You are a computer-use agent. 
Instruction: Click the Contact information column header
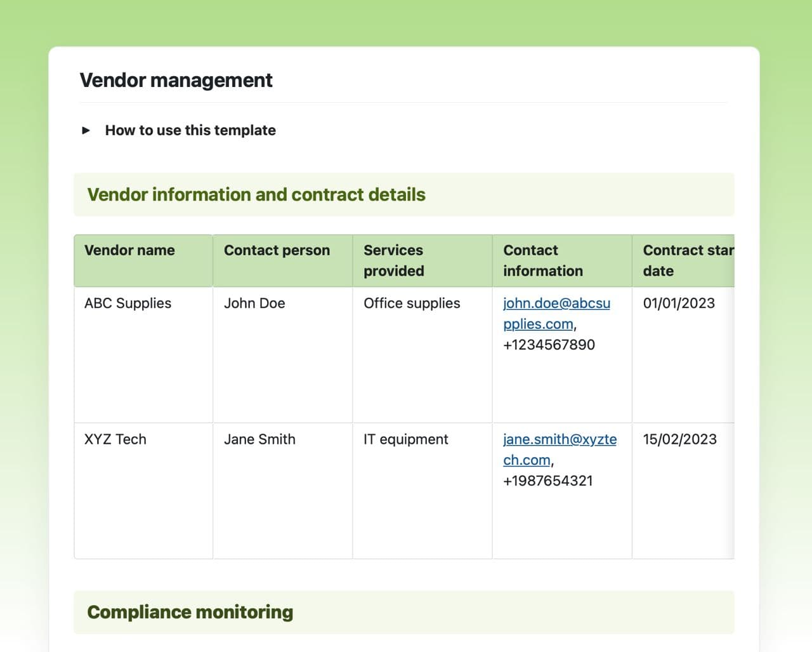(x=542, y=260)
